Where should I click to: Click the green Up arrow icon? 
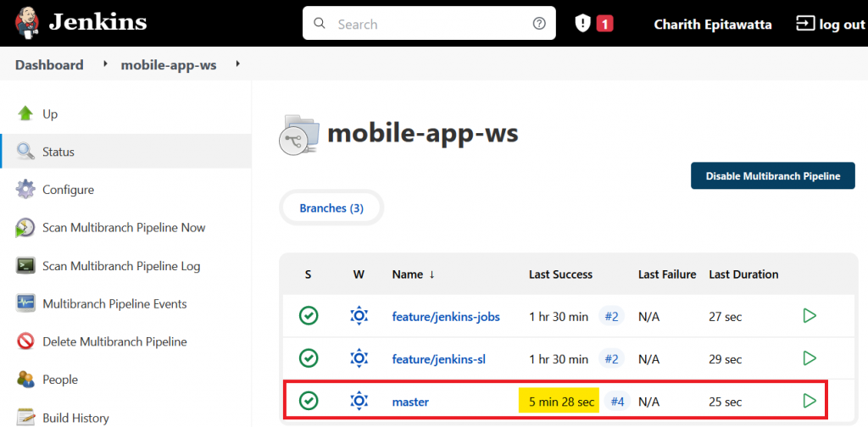(25, 114)
